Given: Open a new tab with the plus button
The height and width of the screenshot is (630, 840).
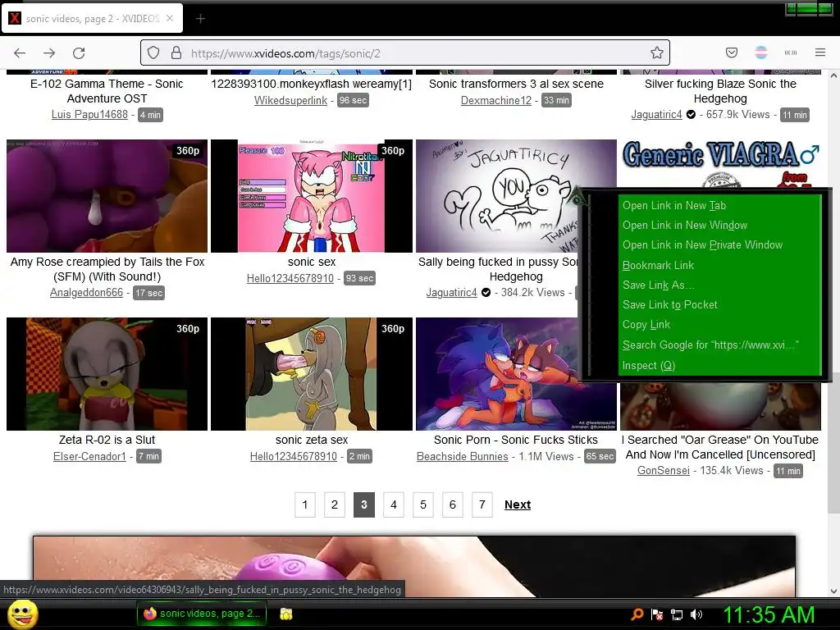Looking at the screenshot, I should coord(200,19).
